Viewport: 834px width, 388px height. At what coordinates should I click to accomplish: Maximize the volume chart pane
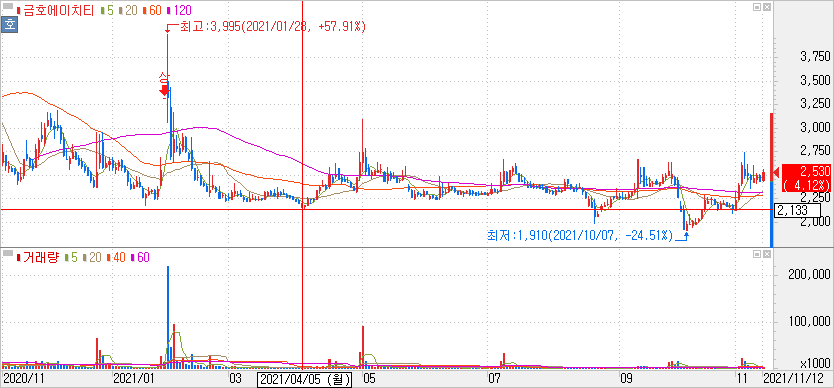[757, 255]
